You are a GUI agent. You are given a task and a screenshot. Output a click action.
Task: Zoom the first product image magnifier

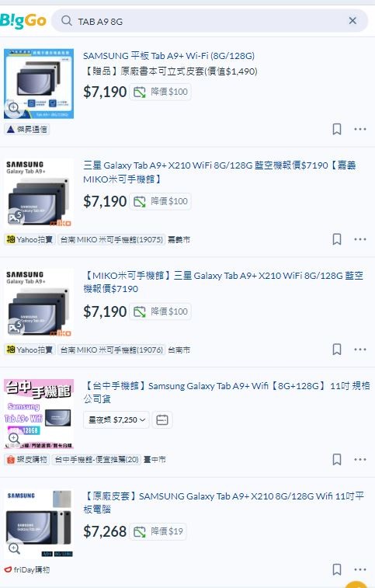click(x=14, y=108)
